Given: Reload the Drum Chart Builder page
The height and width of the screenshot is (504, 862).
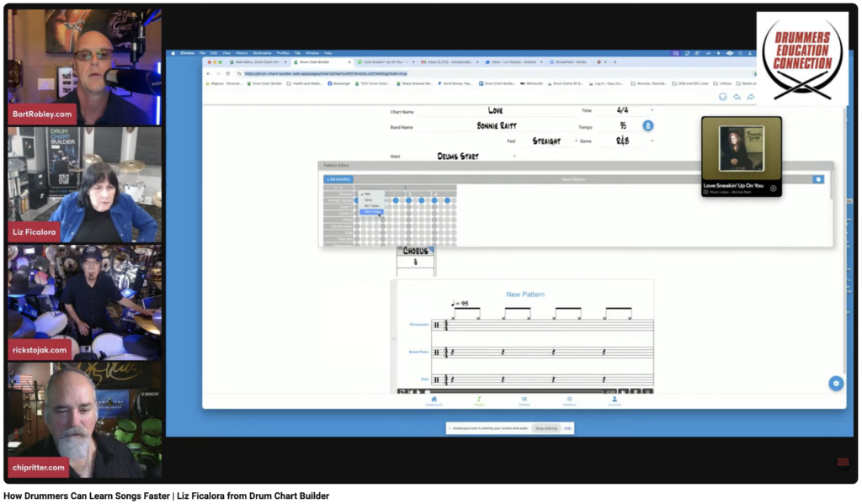Looking at the screenshot, I should pos(227,74).
